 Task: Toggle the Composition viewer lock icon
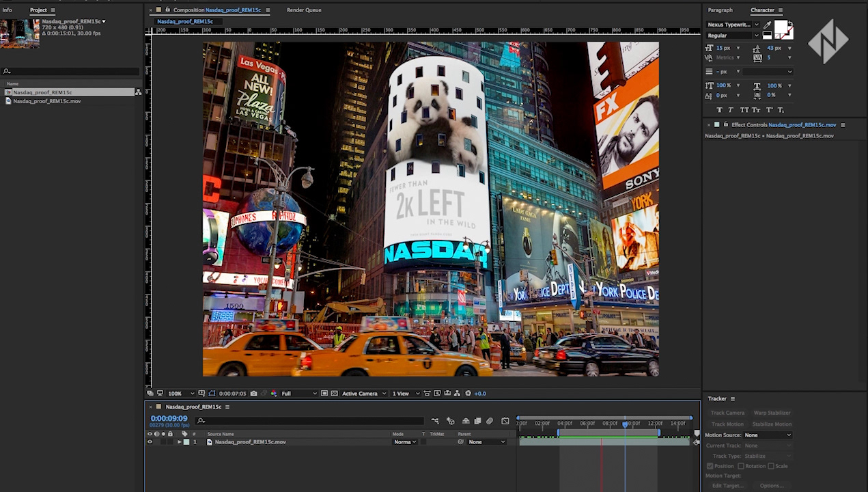click(167, 10)
